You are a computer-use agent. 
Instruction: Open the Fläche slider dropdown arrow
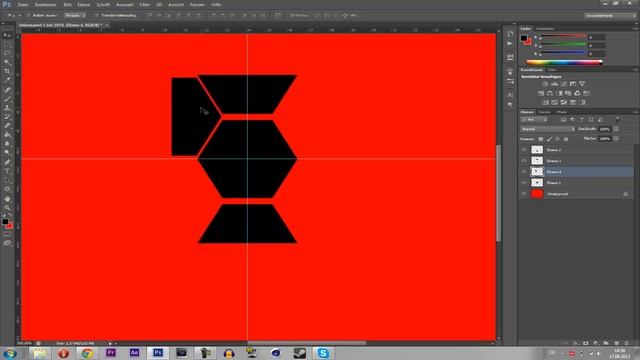click(x=616, y=139)
